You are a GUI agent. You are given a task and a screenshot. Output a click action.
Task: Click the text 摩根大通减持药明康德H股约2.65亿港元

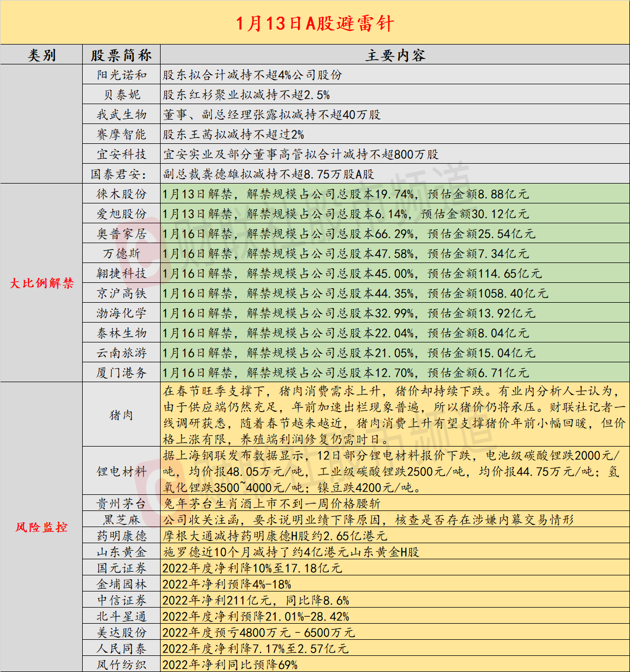pos(275,536)
